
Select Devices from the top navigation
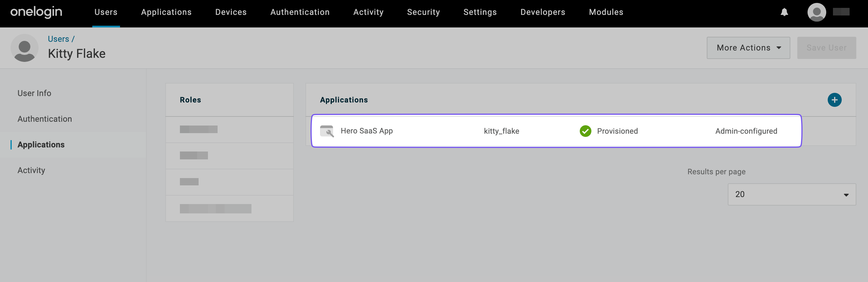[x=230, y=12]
